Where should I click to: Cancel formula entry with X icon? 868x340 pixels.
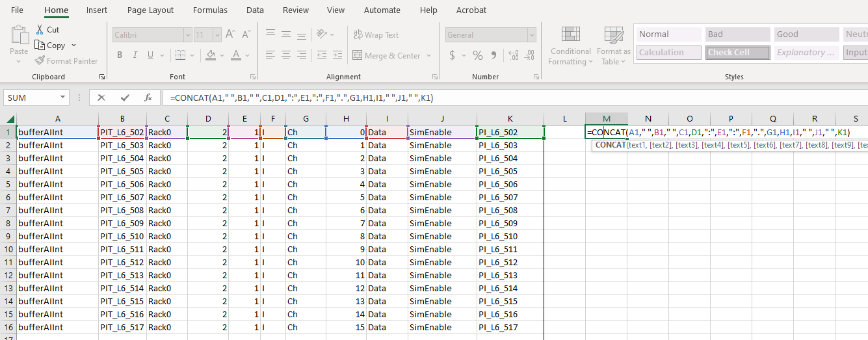point(101,98)
